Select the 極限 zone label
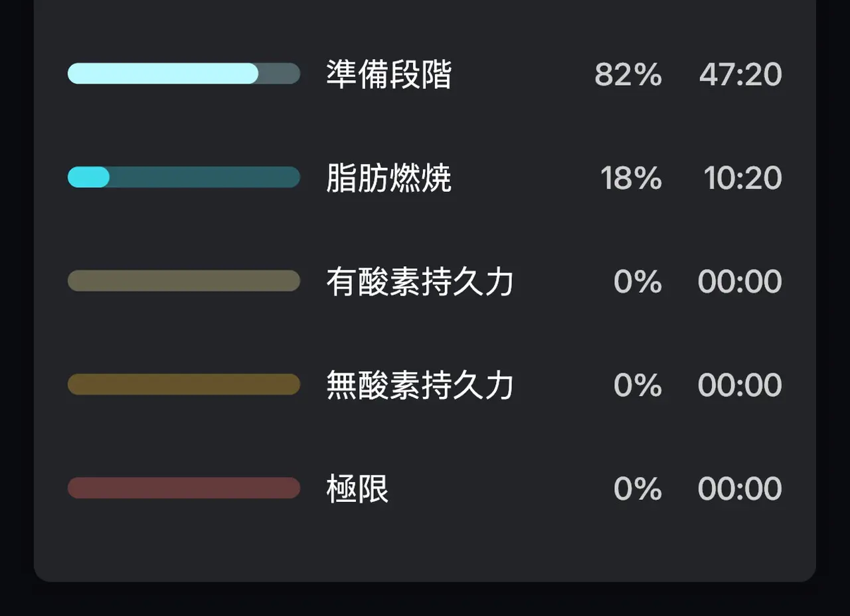The height and width of the screenshot is (616, 850). pyautogui.click(x=357, y=489)
